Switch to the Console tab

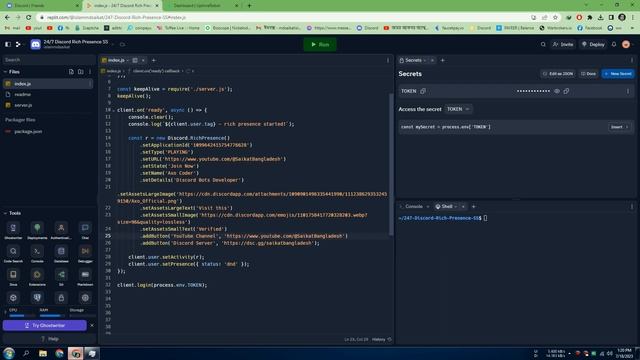tap(414, 207)
